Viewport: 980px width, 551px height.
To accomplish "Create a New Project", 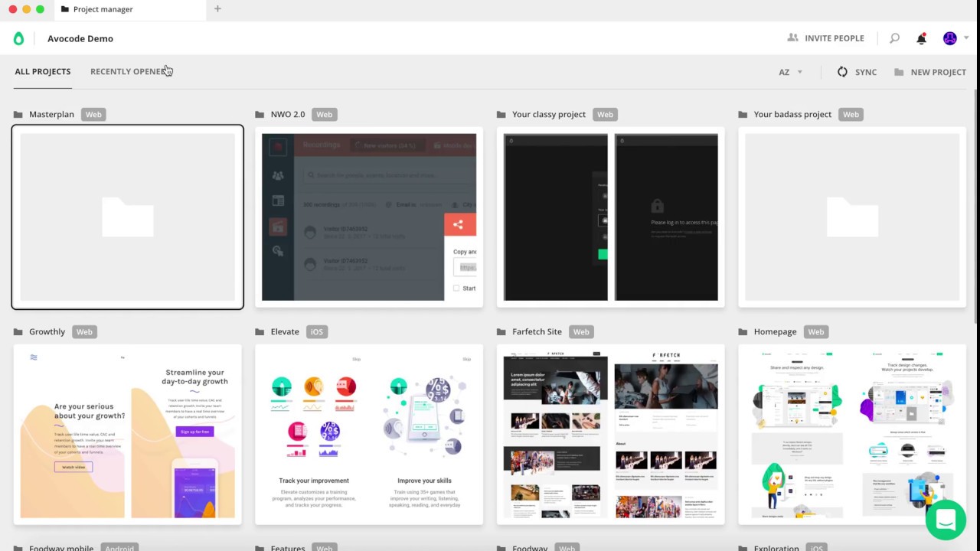I will coord(929,72).
